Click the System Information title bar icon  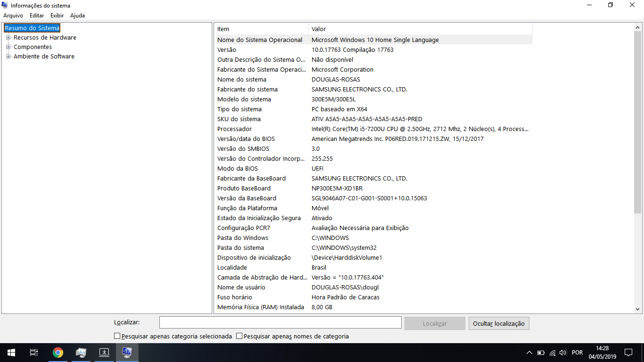pyautogui.click(x=5, y=5)
